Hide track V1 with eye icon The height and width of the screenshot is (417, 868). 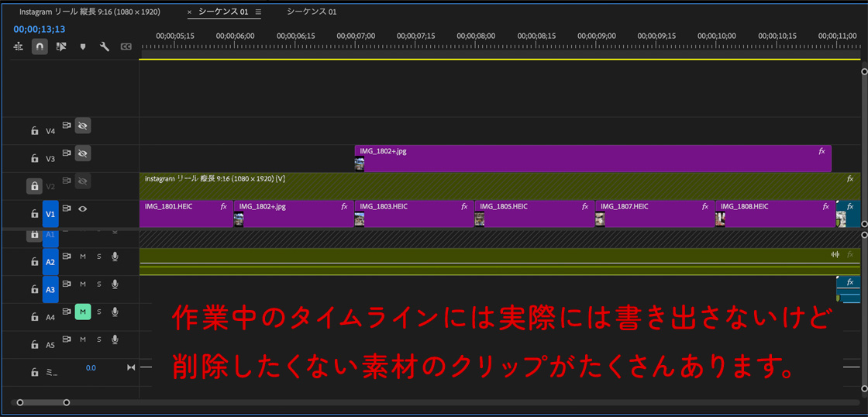[82, 208]
